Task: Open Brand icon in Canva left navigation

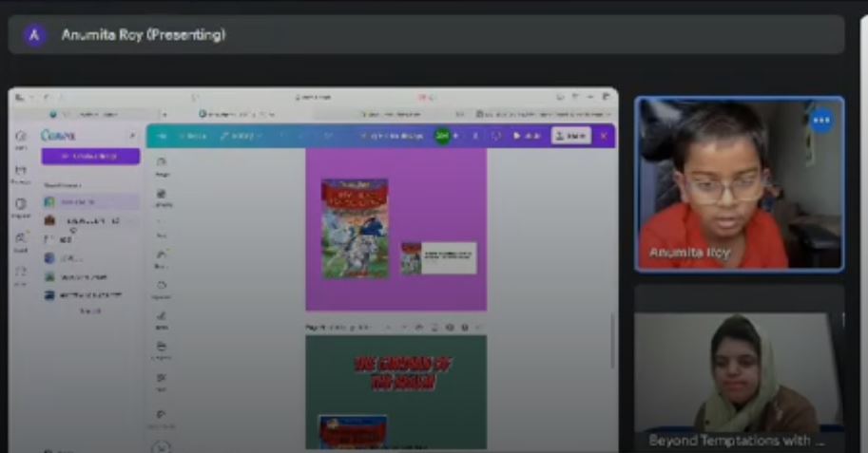Action: [x=21, y=242]
